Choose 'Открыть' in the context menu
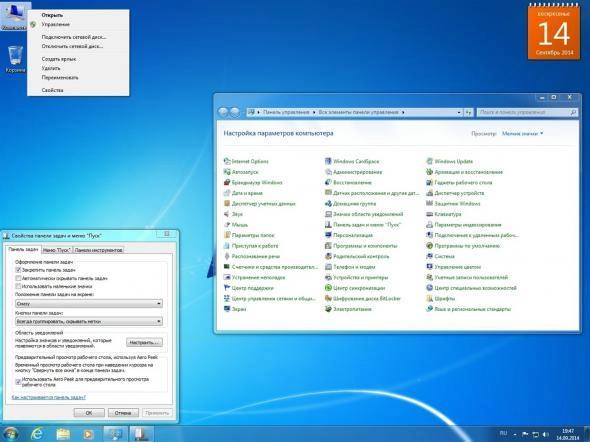 (x=79, y=15)
